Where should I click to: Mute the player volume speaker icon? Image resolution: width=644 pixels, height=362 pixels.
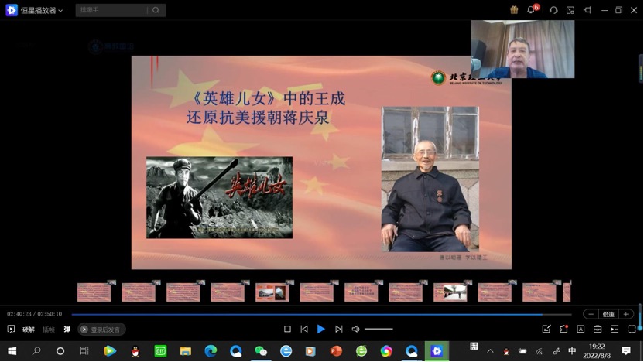355,329
